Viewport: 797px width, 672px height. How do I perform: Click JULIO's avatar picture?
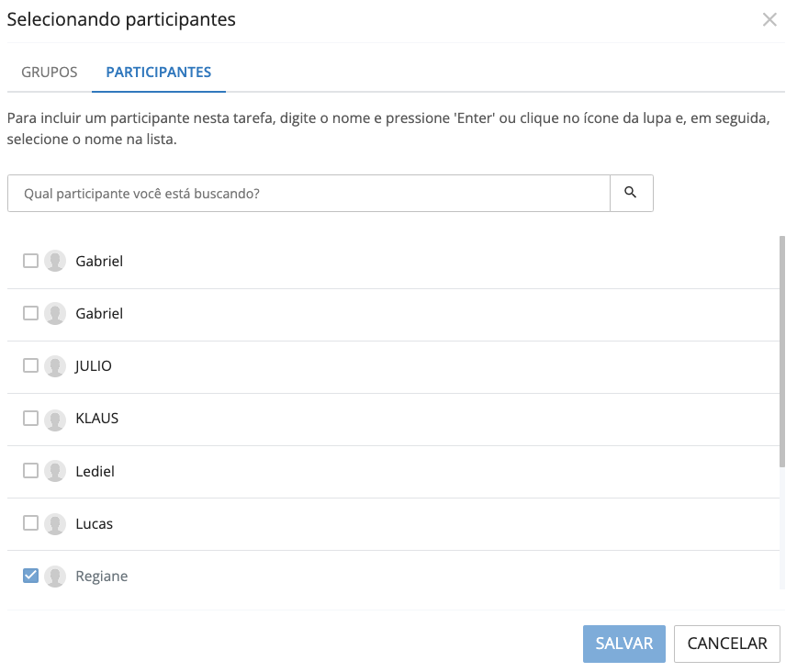pos(55,365)
